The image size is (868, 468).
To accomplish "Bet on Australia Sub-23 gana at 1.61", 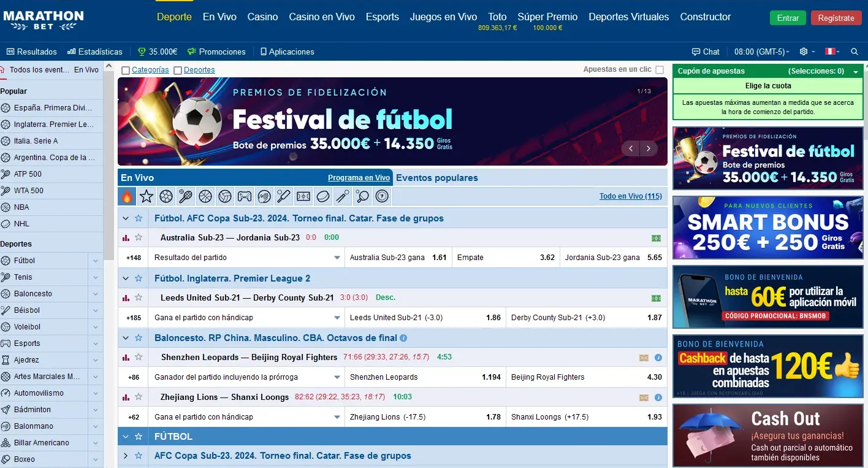I will pos(398,258).
